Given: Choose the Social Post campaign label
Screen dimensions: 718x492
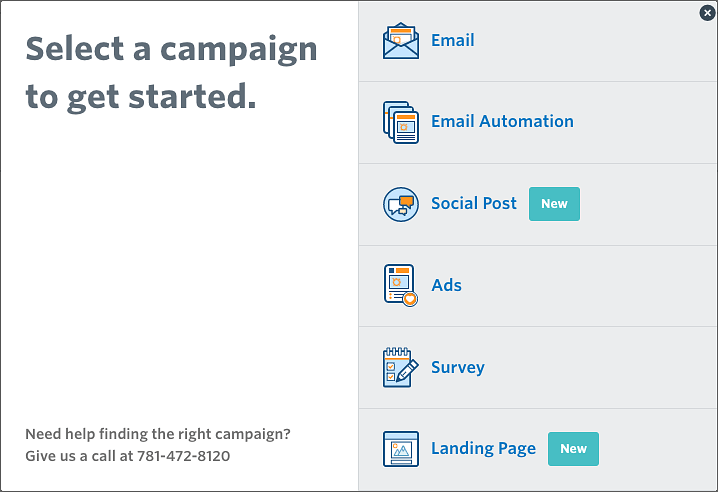Looking at the screenshot, I should (x=474, y=204).
